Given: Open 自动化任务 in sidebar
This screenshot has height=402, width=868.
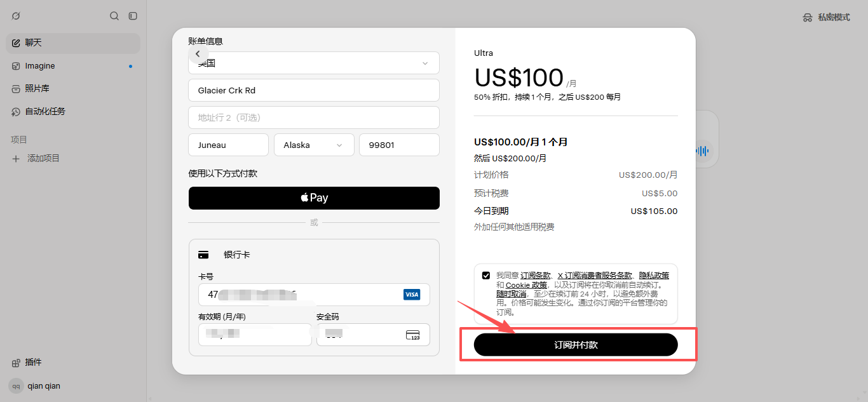Looking at the screenshot, I should pos(73,112).
